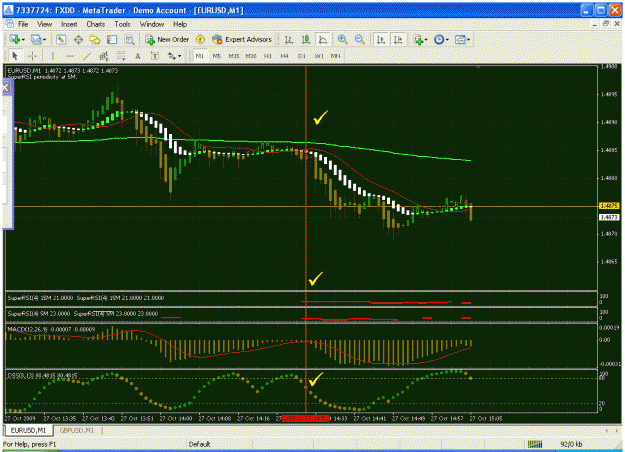Image resolution: width=625 pixels, height=452 pixels.
Task: Toggle chart shift button
Action: point(398,39)
